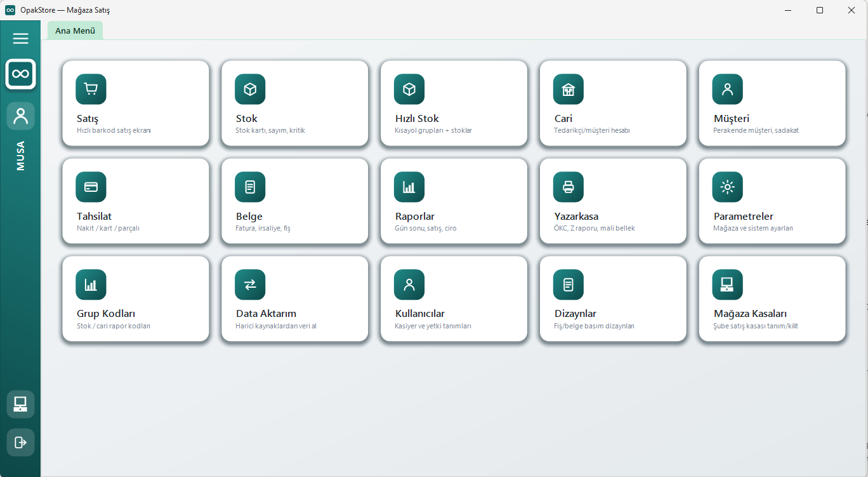868x477 pixels.
Task: Click the text 'Harici kaynaklardan veri al'
Action: [x=276, y=326]
